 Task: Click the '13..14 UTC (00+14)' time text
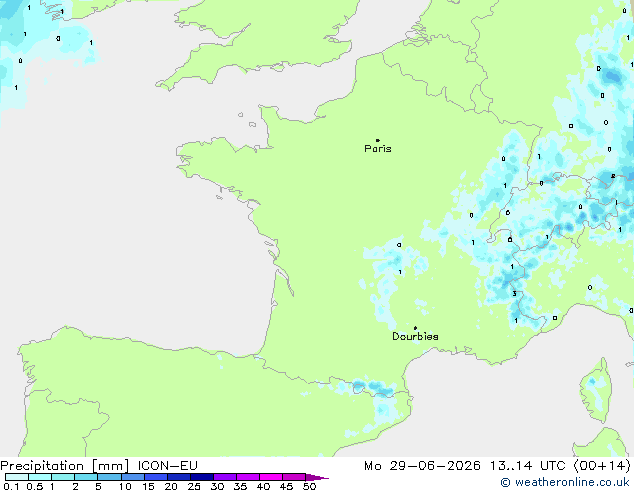coord(560,466)
